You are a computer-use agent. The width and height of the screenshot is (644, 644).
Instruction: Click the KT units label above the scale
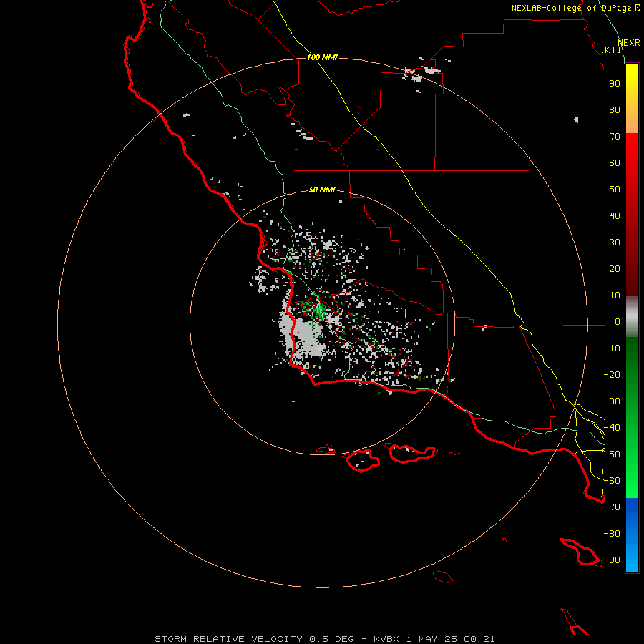pyautogui.click(x=611, y=49)
